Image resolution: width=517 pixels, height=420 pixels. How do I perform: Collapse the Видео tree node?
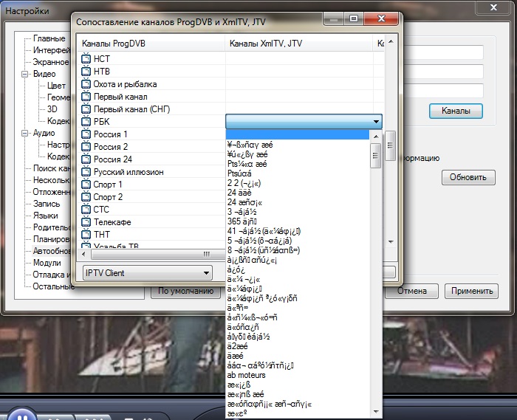26,75
